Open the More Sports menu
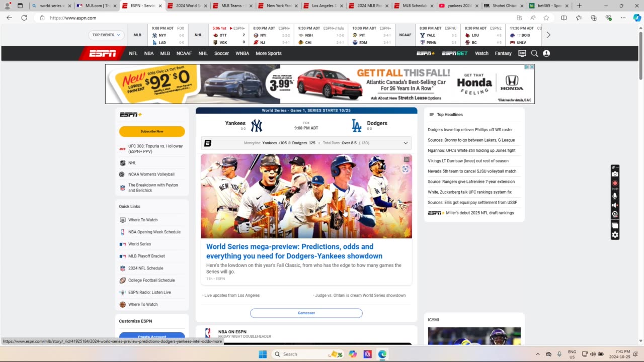This screenshot has height=362, width=644. coord(269,53)
